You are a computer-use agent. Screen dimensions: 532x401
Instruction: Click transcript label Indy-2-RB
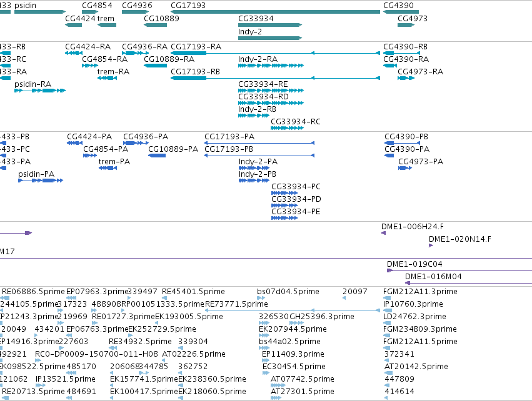257,109
